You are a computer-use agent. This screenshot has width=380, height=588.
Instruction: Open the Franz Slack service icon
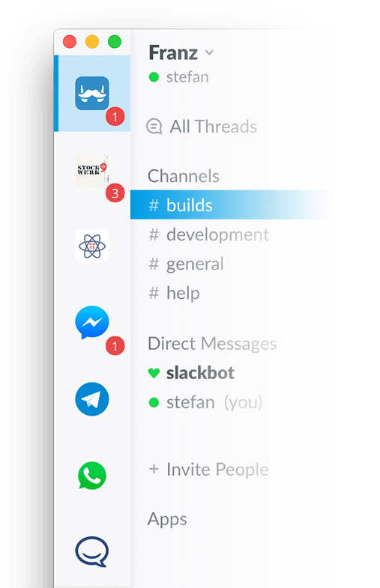click(92, 94)
